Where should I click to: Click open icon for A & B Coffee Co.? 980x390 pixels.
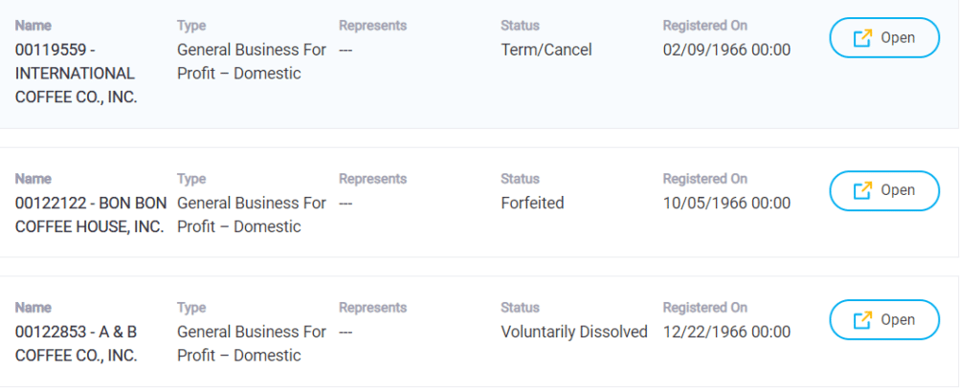point(862,320)
